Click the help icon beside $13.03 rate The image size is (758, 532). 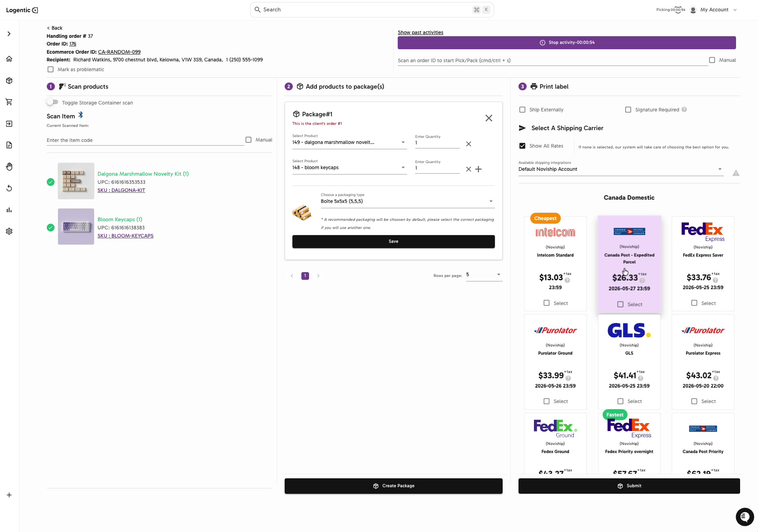(x=567, y=280)
